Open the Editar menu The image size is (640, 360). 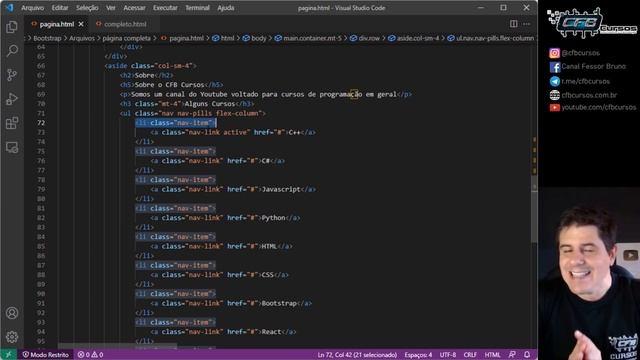tap(60, 8)
